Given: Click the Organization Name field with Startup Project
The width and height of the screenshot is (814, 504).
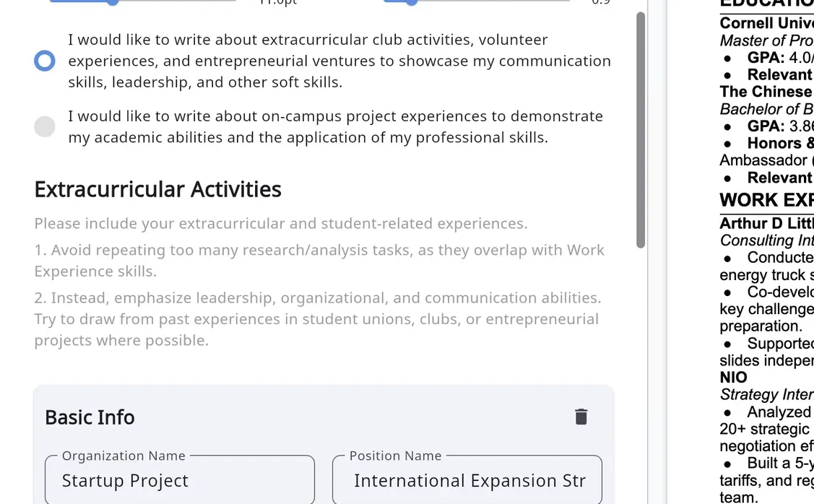Looking at the screenshot, I should point(180,480).
